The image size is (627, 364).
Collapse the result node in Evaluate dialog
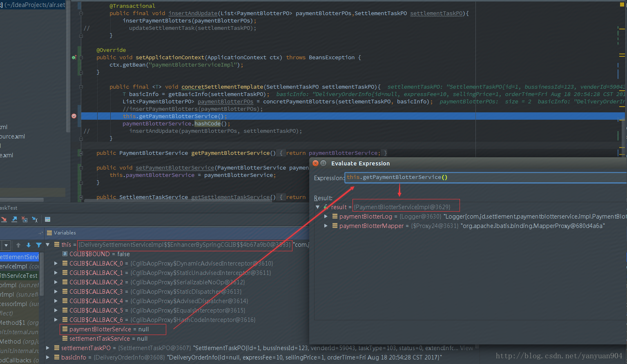(317, 207)
